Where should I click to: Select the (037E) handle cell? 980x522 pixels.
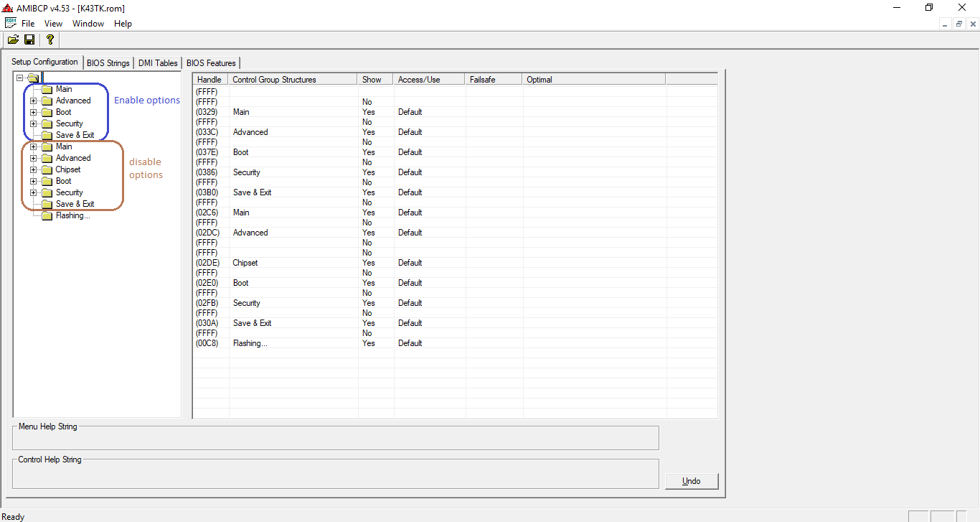click(207, 152)
